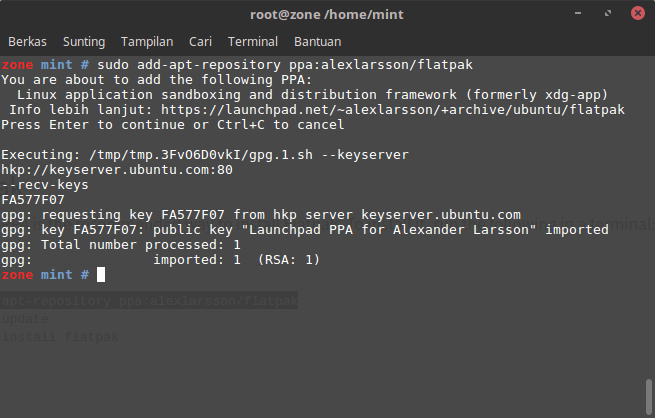Click the cursor block at the prompt
655x418 pixels.
point(101,275)
